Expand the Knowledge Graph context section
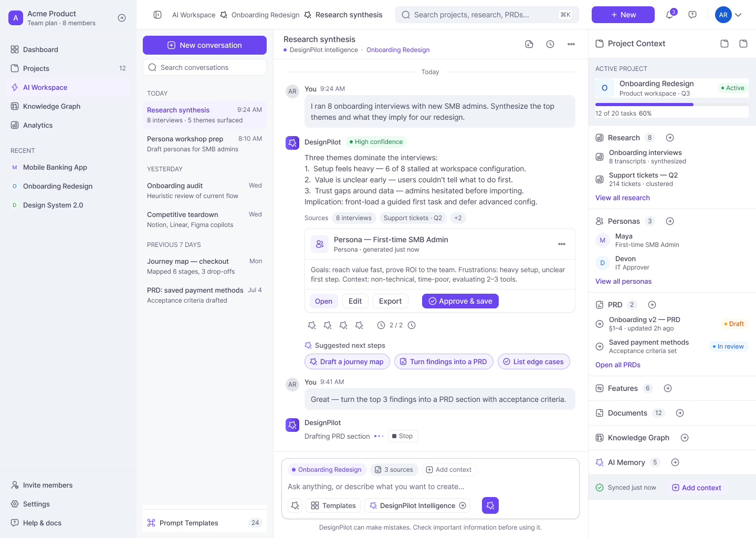This screenshot has width=756, height=538. (x=685, y=438)
